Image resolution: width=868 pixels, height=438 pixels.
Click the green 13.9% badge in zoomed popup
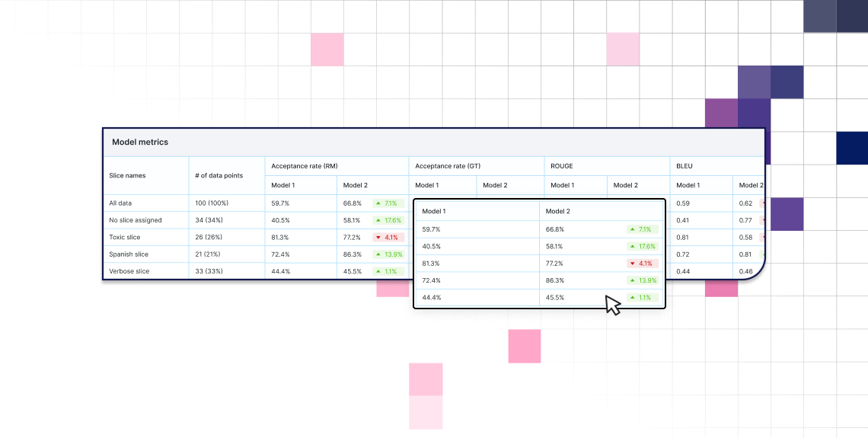643,280
